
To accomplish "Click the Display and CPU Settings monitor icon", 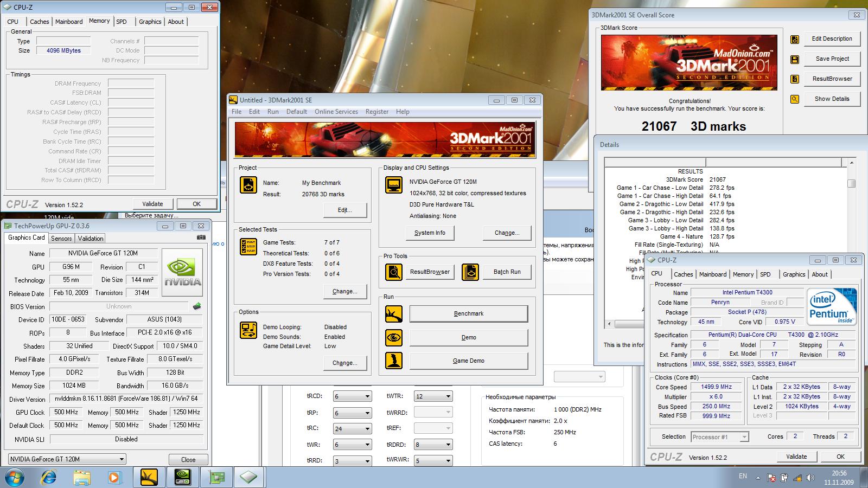I will tap(394, 185).
